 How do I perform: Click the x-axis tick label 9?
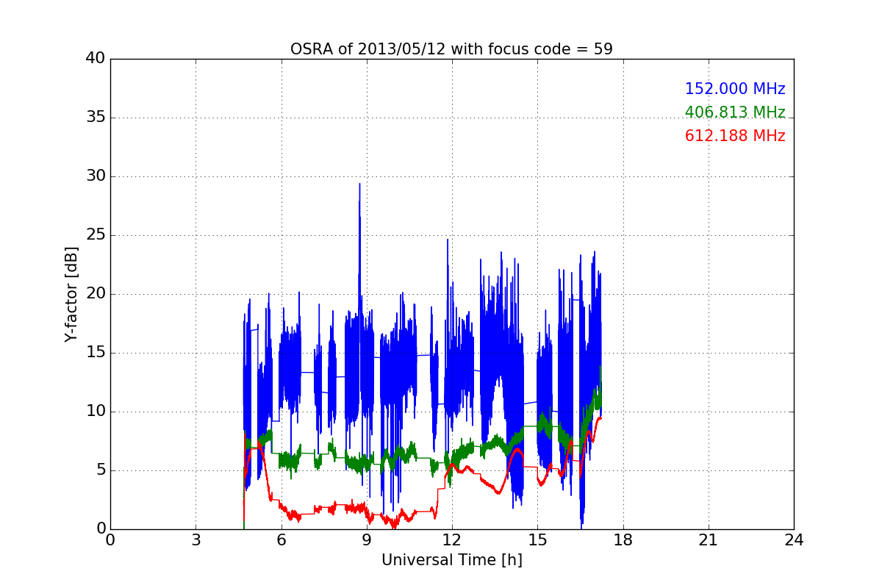[x=367, y=540]
